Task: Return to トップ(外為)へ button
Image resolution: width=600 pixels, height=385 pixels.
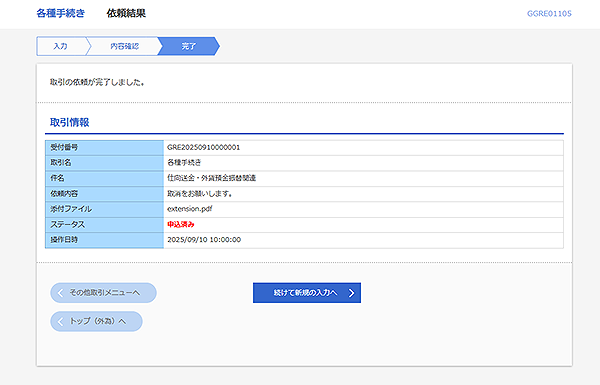Action: (x=96, y=321)
